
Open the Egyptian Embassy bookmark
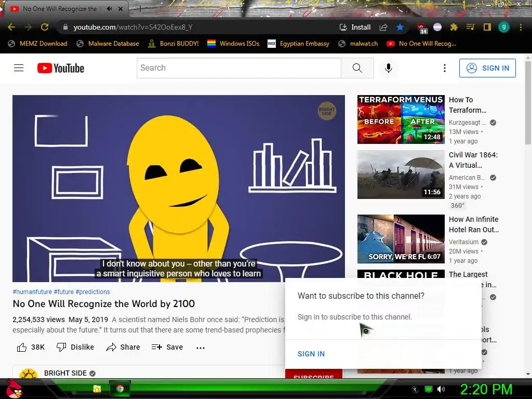[298, 44]
